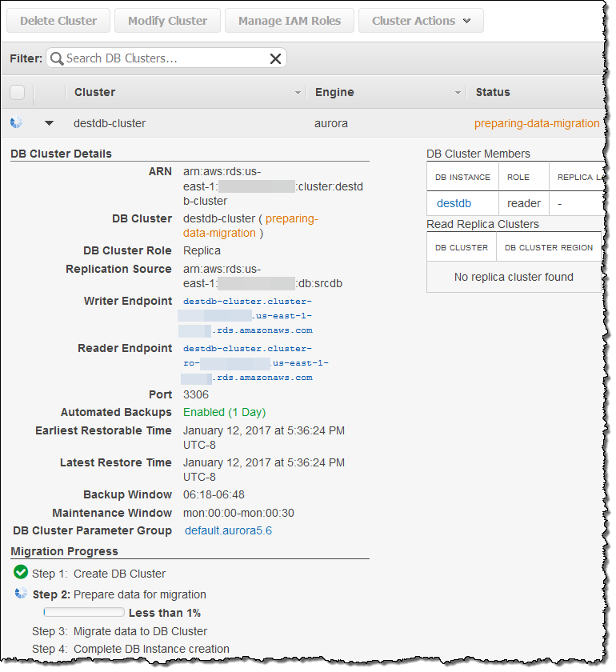Viewport: 616px width, 672px height.
Task: Click the migration progress bar
Action: pyautogui.click(x=84, y=613)
